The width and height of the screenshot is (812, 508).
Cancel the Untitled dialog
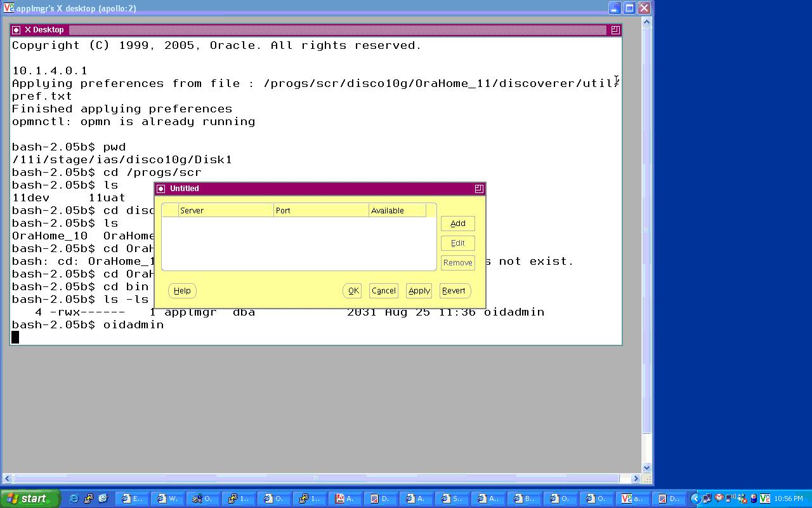384,291
